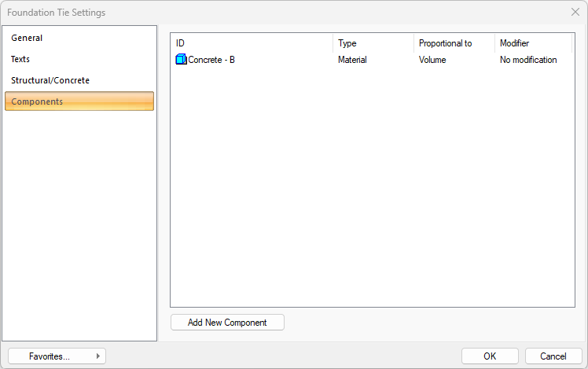The height and width of the screenshot is (369, 588).
Task: Click the arrow on the Favorites button
Action: click(x=98, y=356)
